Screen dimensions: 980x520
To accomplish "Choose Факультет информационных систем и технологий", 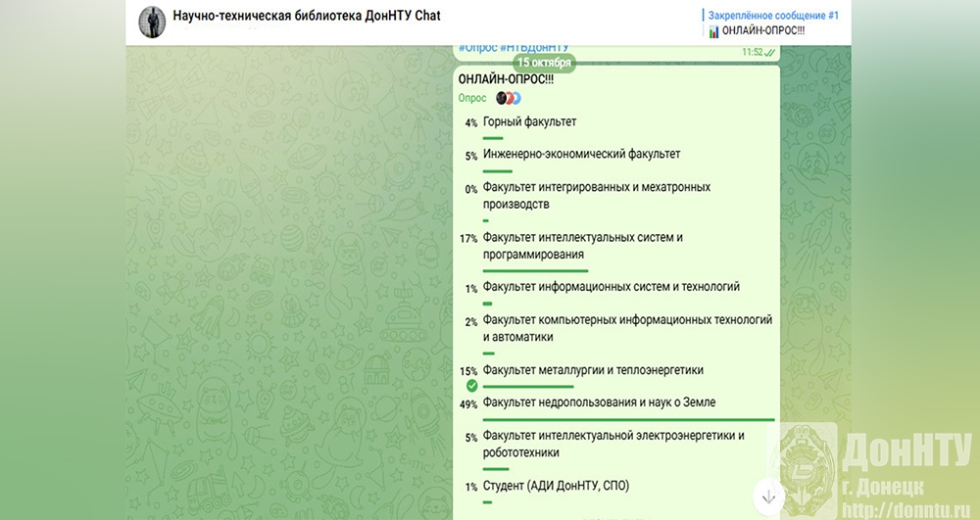I will pyautogui.click(x=611, y=287).
